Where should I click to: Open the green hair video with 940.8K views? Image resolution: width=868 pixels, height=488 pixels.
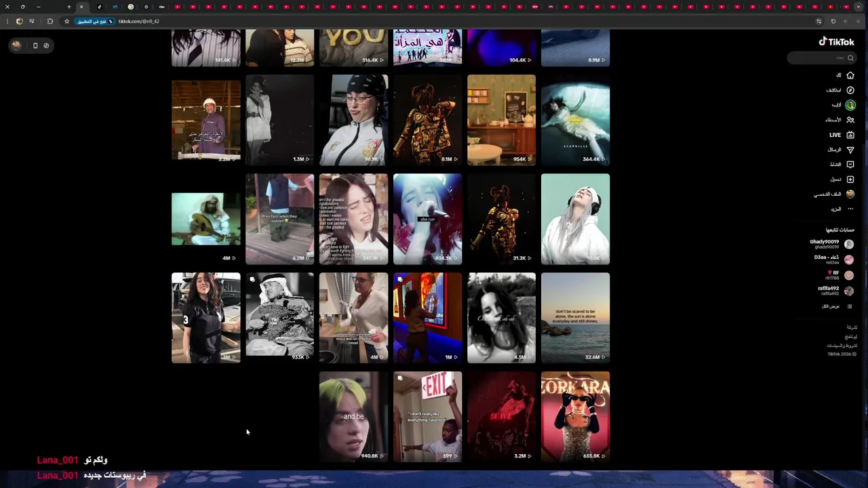pos(353,417)
